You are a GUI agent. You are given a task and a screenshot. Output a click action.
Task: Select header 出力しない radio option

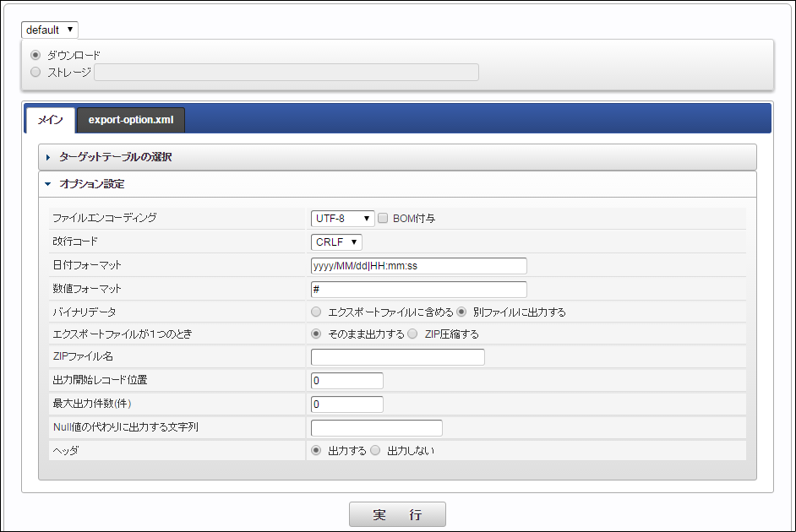[375, 450]
